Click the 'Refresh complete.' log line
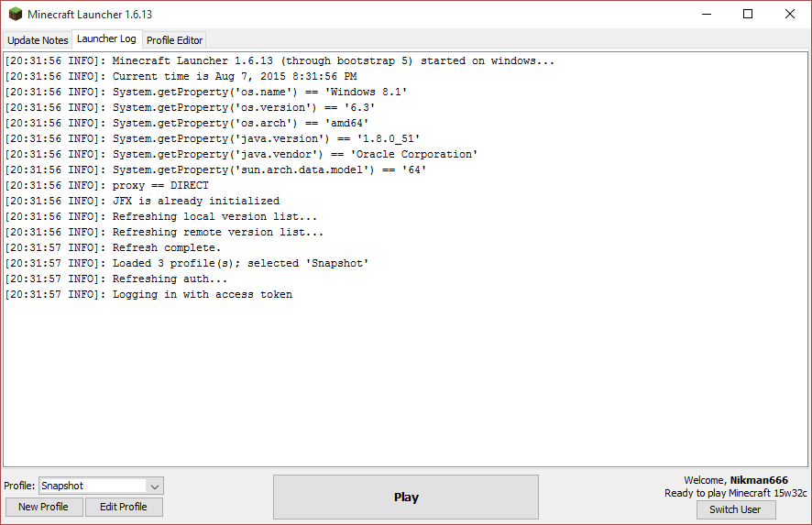Screen dimensions: 812x525 tap(167, 247)
